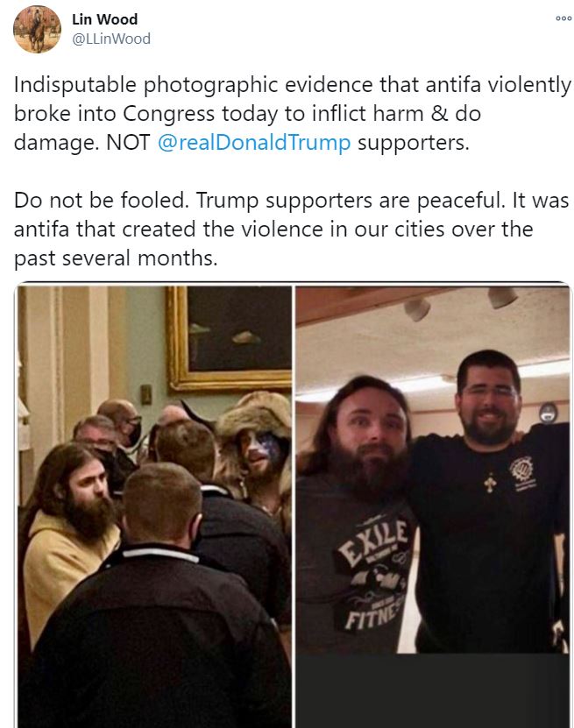574x728 pixels.
Task: Click the tweet's second paragraph starting 'Do not be fooled'
Action: [x=292, y=230]
